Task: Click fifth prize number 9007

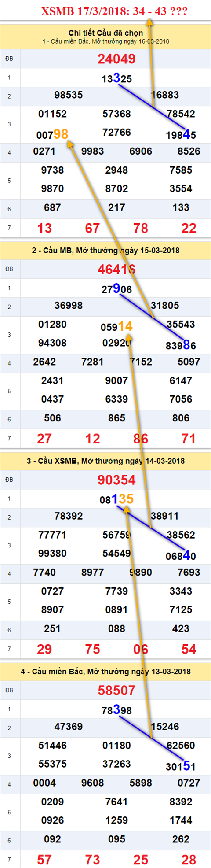Action: coord(116,380)
